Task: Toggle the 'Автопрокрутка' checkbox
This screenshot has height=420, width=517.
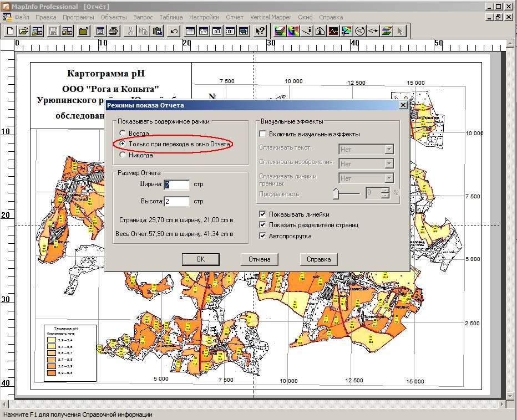Action: [x=263, y=236]
